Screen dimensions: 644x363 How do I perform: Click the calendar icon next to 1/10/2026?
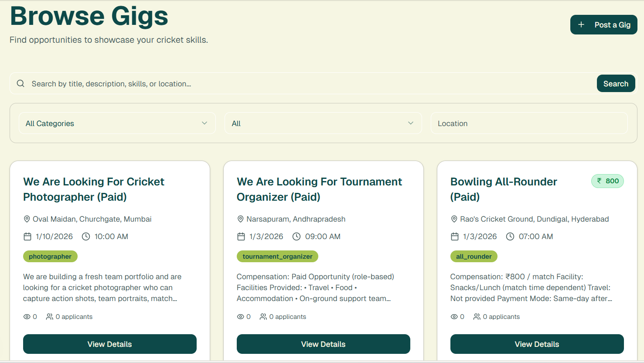point(27,236)
